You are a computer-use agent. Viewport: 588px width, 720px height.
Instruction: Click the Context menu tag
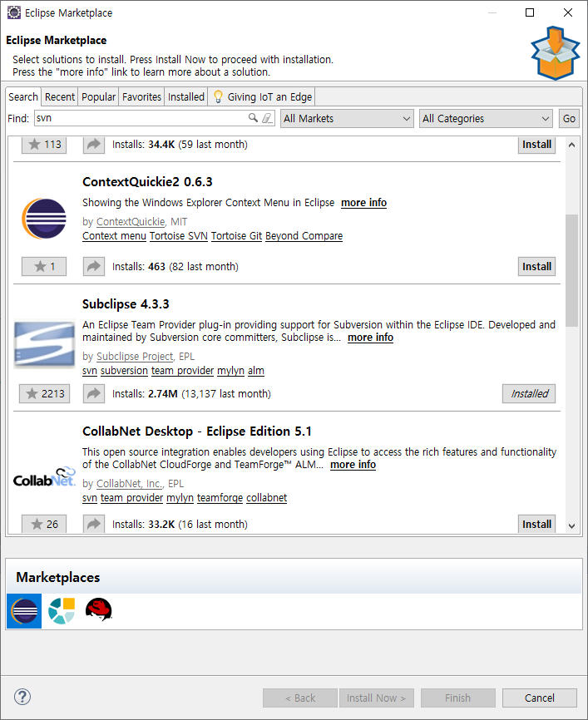pyautogui.click(x=115, y=236)
